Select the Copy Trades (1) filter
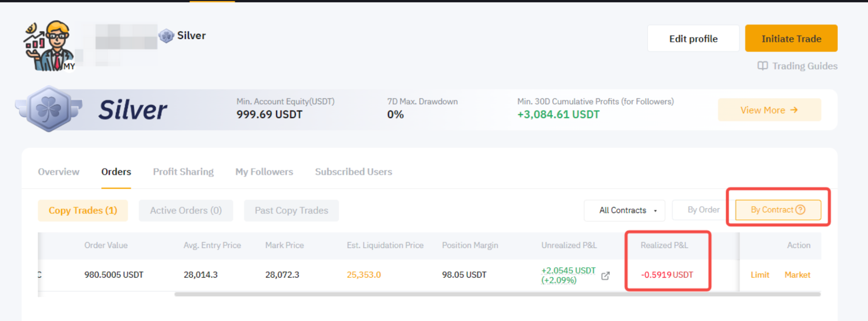This screenshot has width=868, height=321. point(83,211)
